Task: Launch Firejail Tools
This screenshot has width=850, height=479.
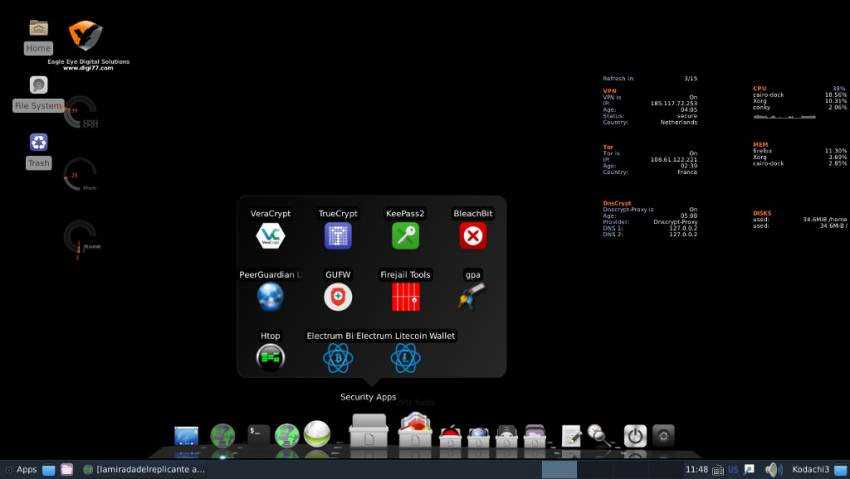Action: [405, 297]
